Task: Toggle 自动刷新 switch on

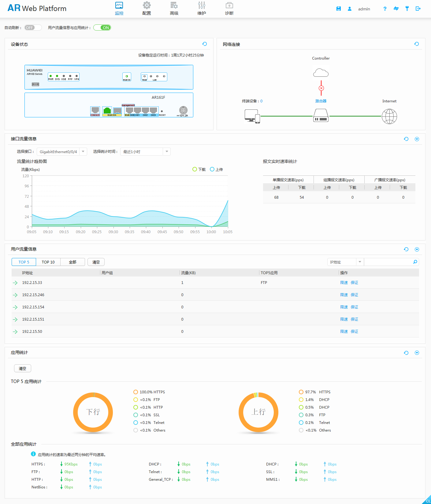Action: tap(33, 28)
